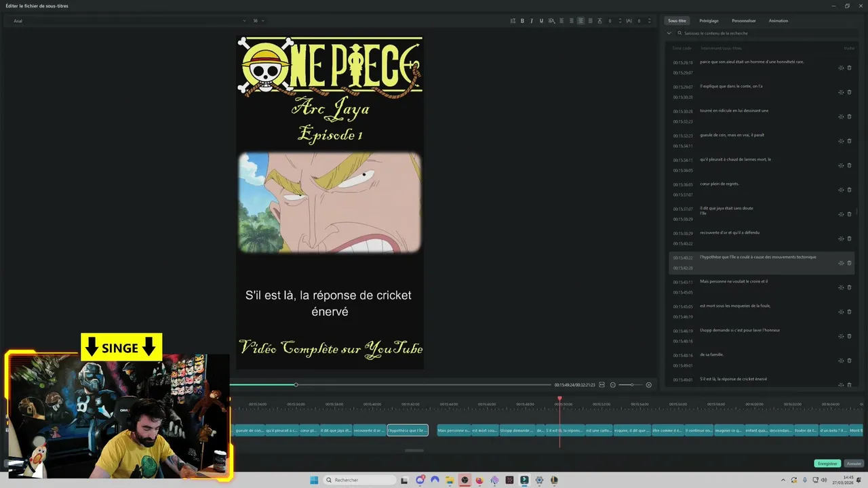Click the character spacing icon
This screenshot has height=488, width=868.
[629, 21]
